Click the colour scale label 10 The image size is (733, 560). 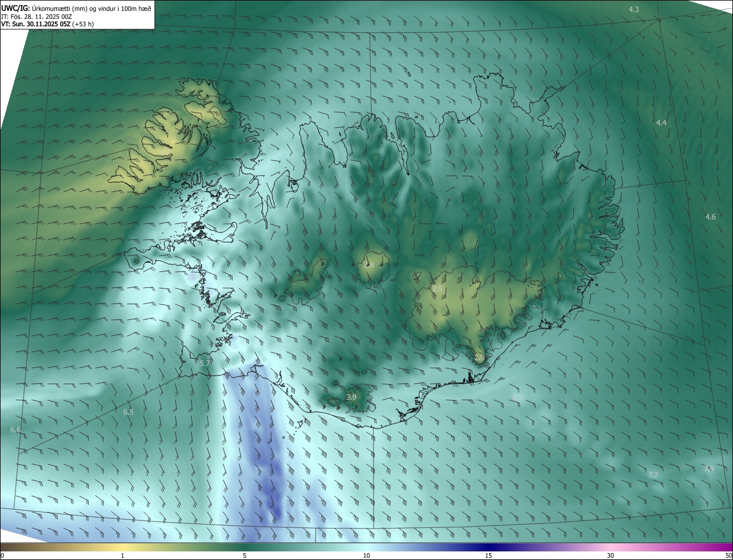pyautogui.click(x=366, y=555)
